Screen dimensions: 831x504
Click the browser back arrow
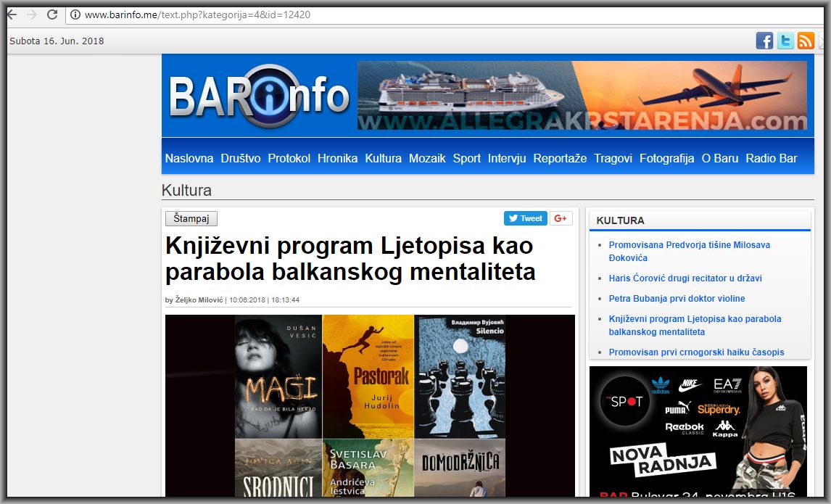tap(12, 15)
